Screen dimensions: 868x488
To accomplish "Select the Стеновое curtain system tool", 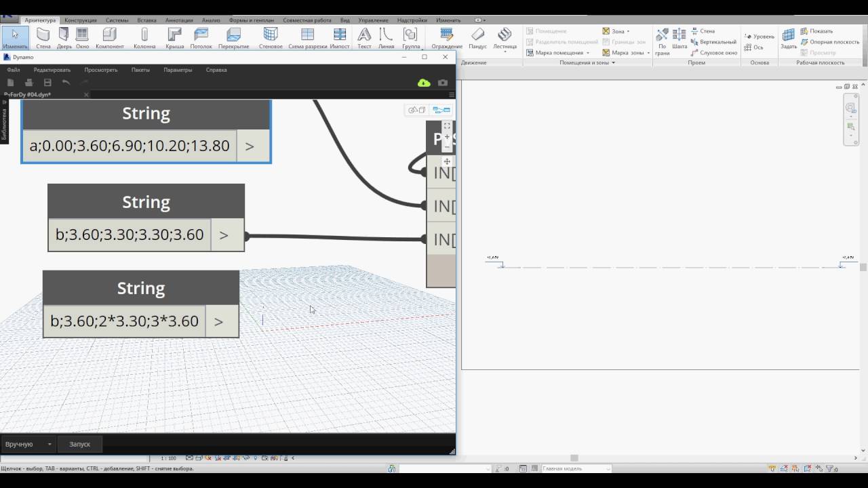I will pyautogui.click(x=271, y=38).
